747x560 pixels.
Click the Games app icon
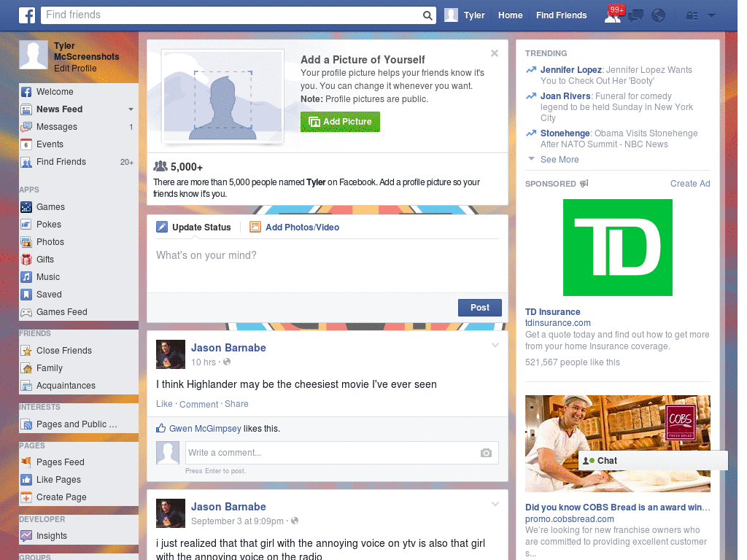[26, 207]
